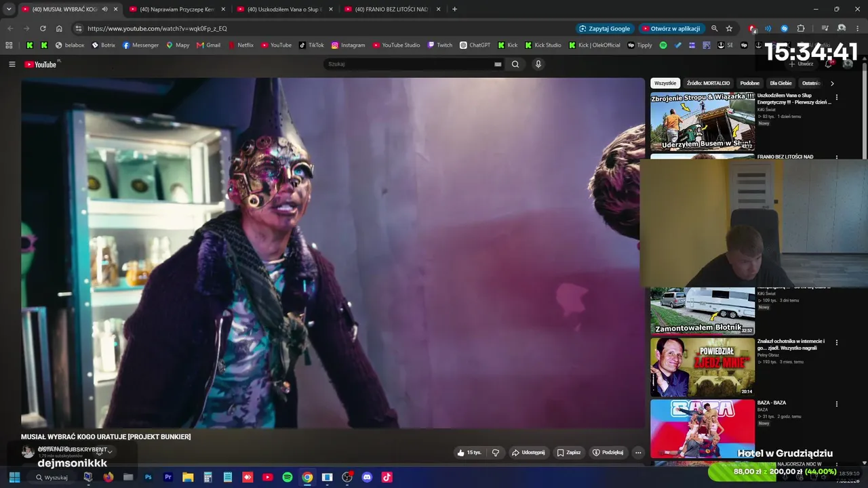The image size is (868, 488).
Task: Switch to the FRANIO BEZ LITOŚCI tab
Action: 392,9
